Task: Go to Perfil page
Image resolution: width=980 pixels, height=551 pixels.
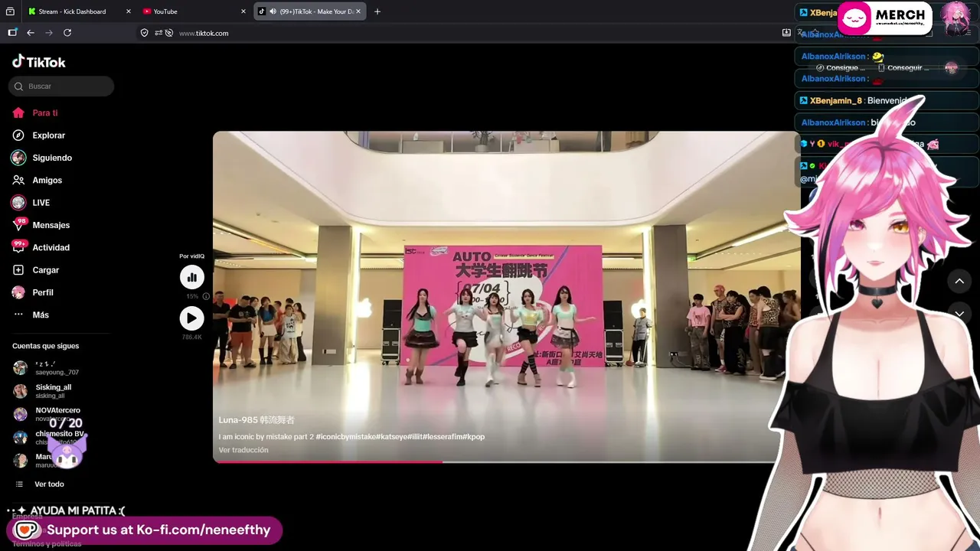Action: 43,292
